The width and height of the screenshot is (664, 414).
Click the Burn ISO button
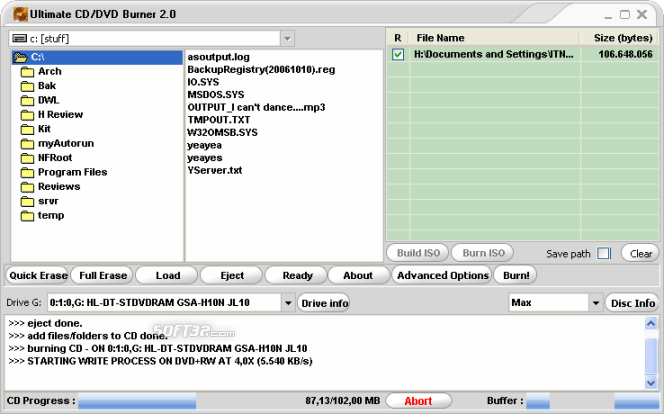(483, 253)
